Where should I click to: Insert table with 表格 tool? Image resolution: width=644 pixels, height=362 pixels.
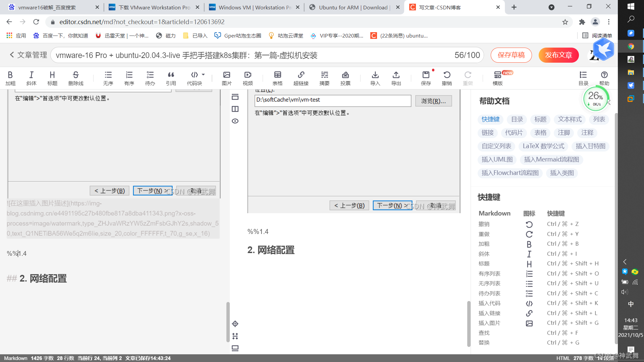click(277, 78)
